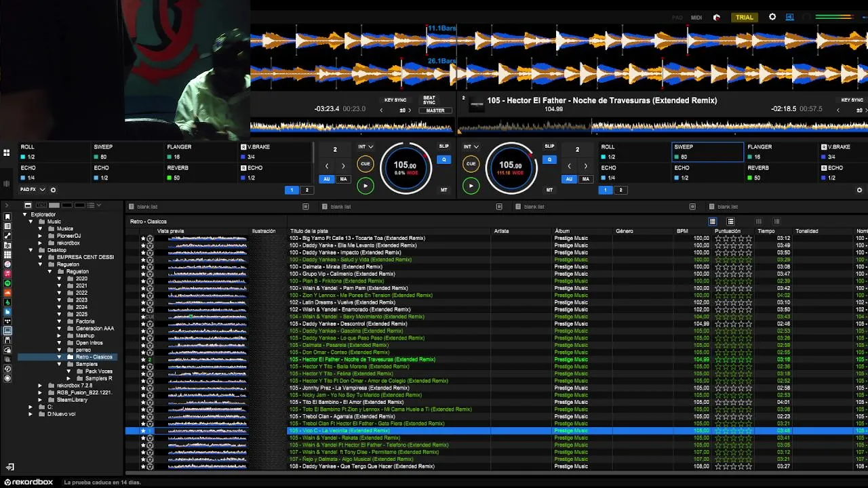The width and height of the screenshot is (868, 488).
Task: Click the blue display icon beside settings gear
Action: click(x=790, y=17)
